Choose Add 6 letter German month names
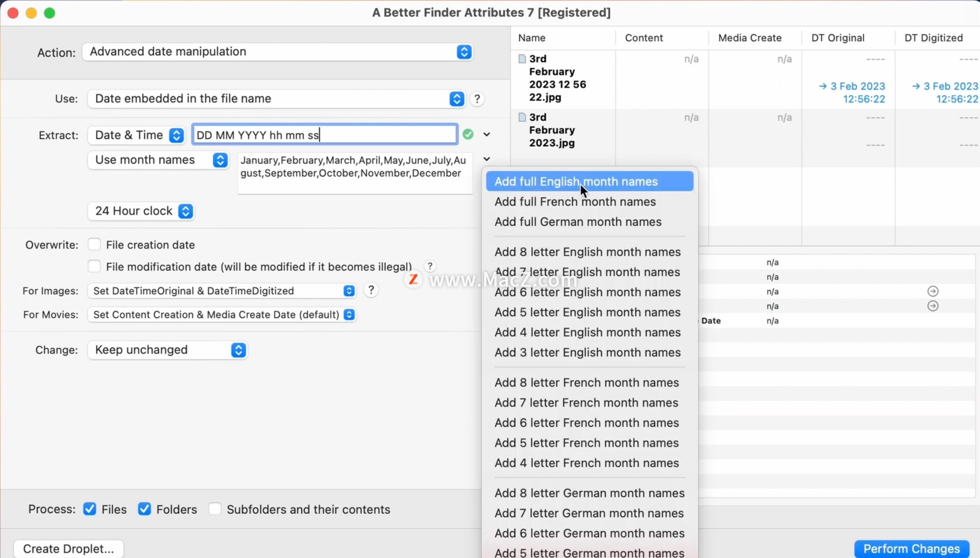The width and height of the screenshot is (980, 558). point(590,533)
